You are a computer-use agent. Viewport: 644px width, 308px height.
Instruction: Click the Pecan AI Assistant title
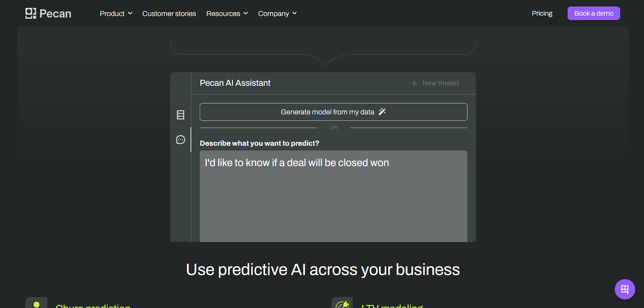235,83
